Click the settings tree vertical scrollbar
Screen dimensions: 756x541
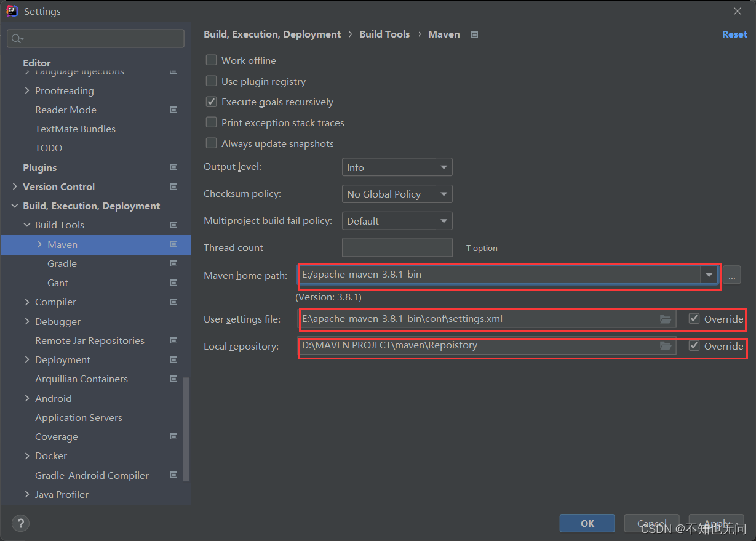pos(186,429)
